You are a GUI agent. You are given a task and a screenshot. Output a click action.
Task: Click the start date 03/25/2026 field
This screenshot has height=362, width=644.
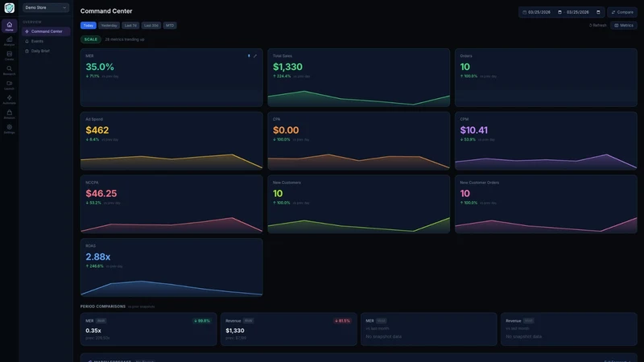coord(539,12)
